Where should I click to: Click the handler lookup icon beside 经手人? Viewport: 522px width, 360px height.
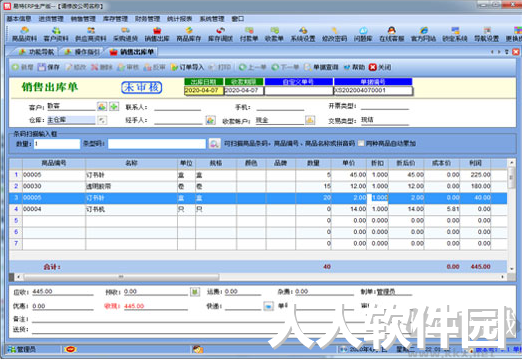(210, 120)
